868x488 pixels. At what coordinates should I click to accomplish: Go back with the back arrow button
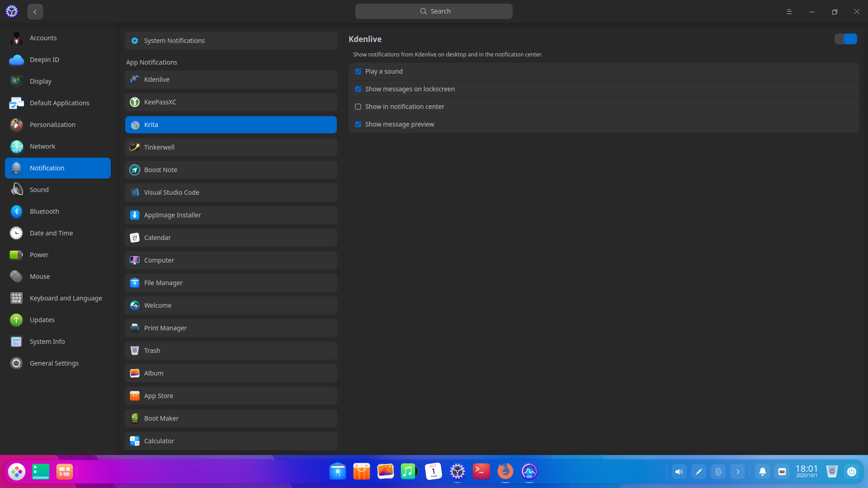(35, 11)
